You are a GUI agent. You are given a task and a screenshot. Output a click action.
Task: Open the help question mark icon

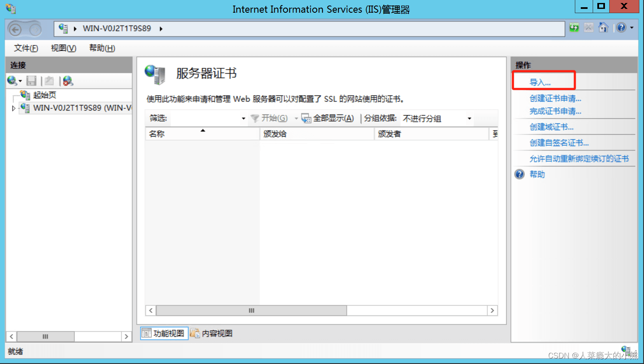tap(621, 28)
